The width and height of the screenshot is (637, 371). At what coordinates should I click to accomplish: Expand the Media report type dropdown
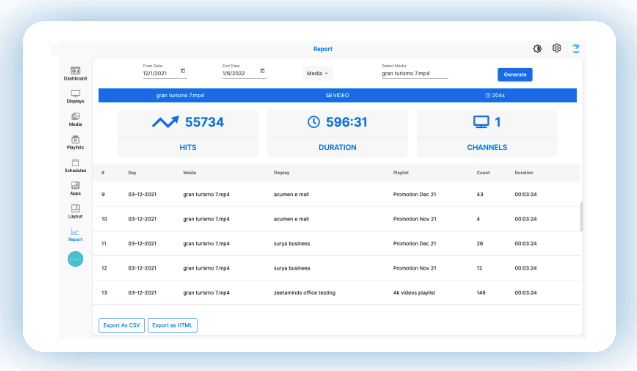pos(317,73)
